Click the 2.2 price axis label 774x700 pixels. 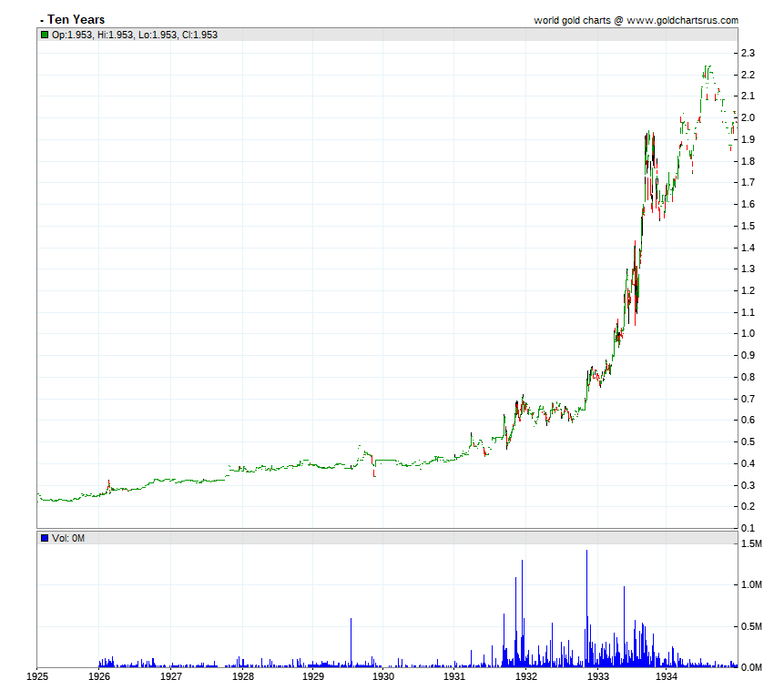tap(748, 75)
